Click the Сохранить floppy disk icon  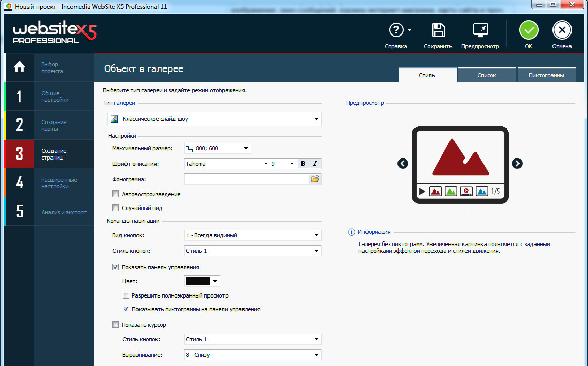coord(438,30)
